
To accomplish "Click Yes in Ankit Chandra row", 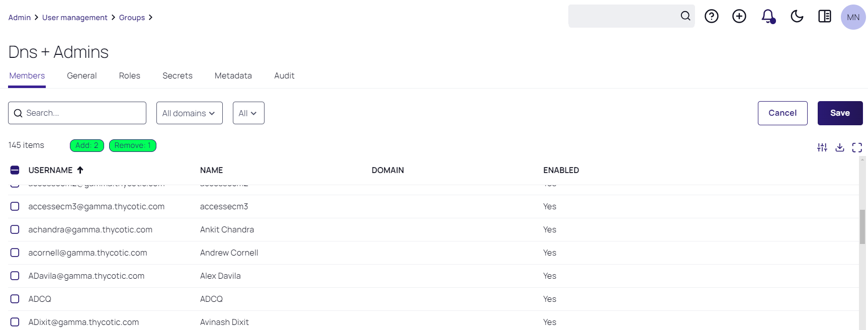I will pos(550,229).
